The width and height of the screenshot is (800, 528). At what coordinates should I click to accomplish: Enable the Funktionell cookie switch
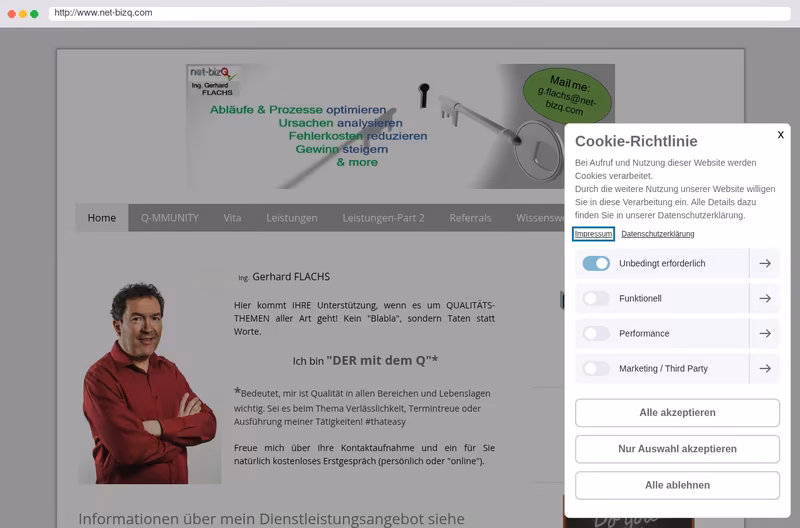point(596,298)
